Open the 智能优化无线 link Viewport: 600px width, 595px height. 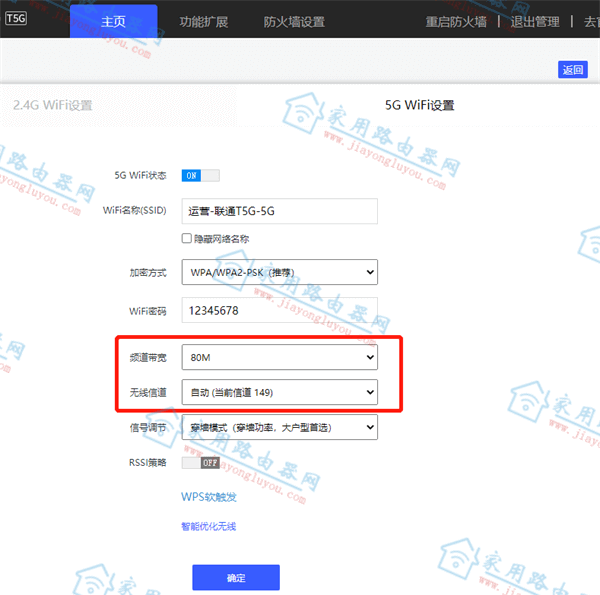[208, 526]
